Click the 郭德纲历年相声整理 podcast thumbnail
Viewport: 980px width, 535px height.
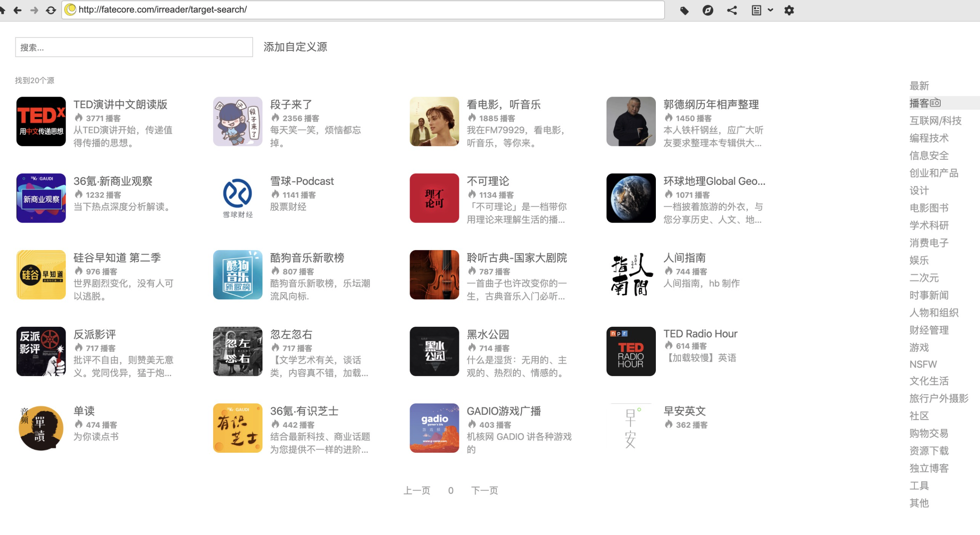630,121
